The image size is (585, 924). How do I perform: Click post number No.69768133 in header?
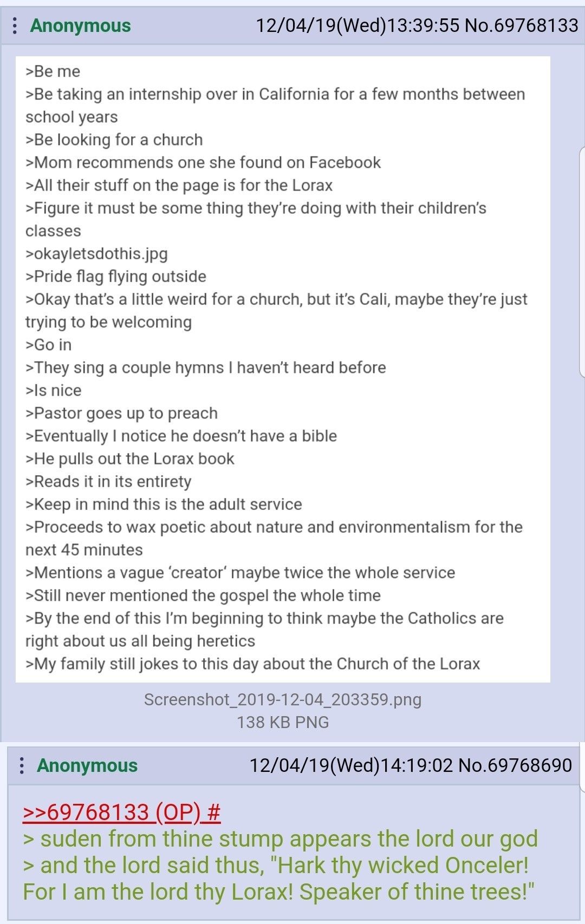[521, 25]
